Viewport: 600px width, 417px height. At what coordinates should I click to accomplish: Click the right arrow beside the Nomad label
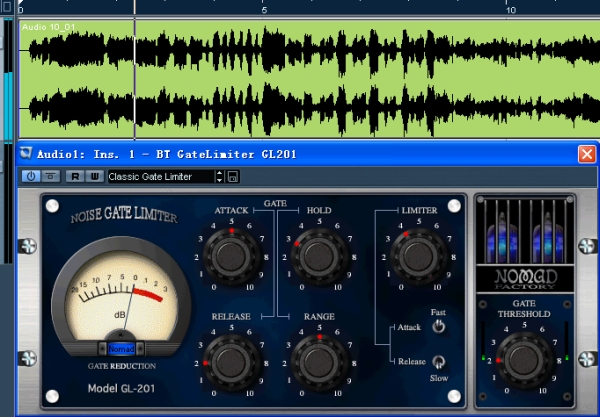point(140,349)
